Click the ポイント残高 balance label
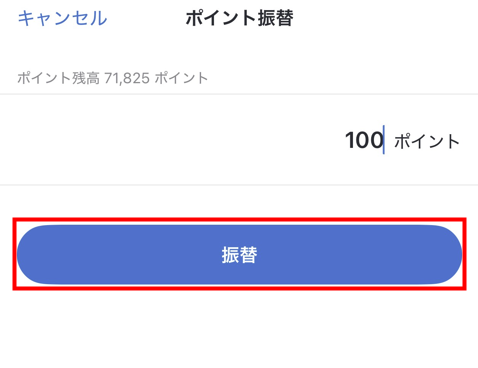 [58, 79]
